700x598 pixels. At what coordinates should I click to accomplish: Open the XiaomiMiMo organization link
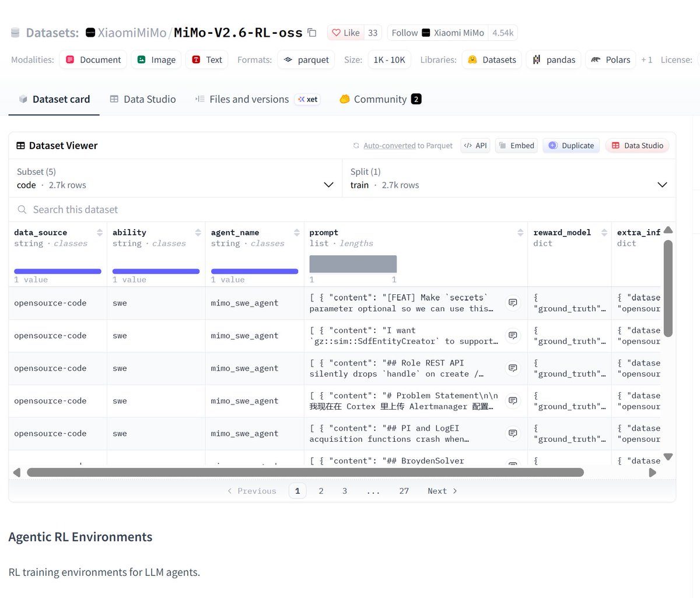pos(132,33)
